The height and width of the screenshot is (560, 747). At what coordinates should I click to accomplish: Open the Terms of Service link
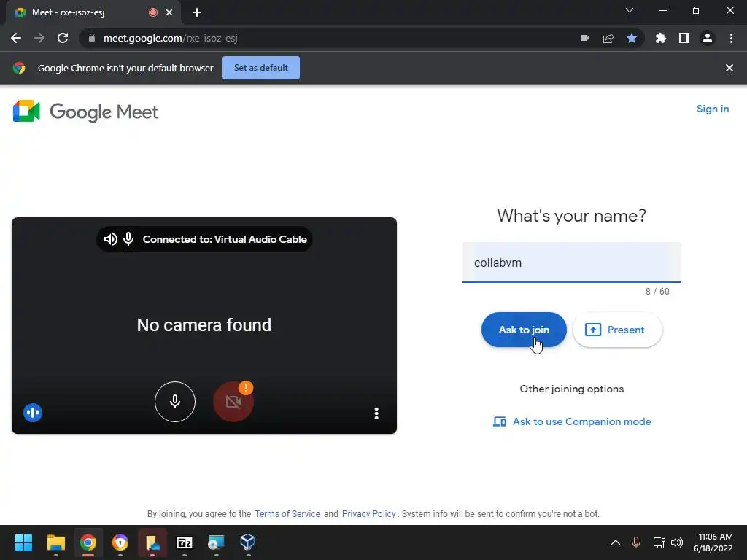pos(287,514)
